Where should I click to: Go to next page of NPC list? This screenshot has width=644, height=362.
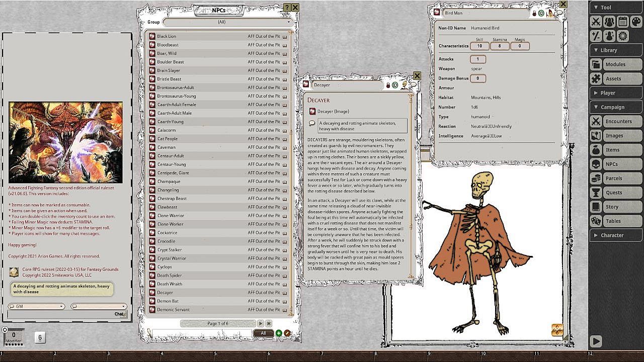[x=261, y=323]
